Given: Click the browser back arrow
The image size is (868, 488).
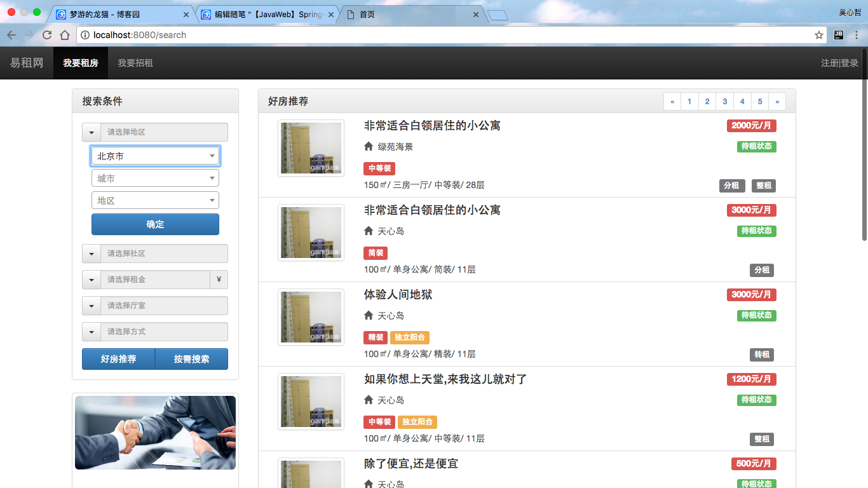Looking at the screenshot, I should 11,35.
